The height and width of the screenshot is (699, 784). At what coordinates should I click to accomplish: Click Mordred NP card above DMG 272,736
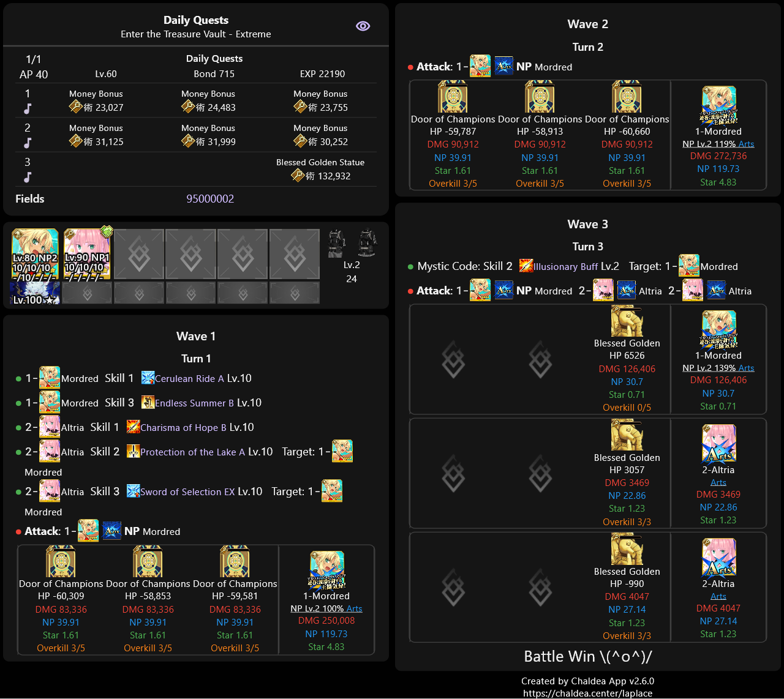pos(718,106)
